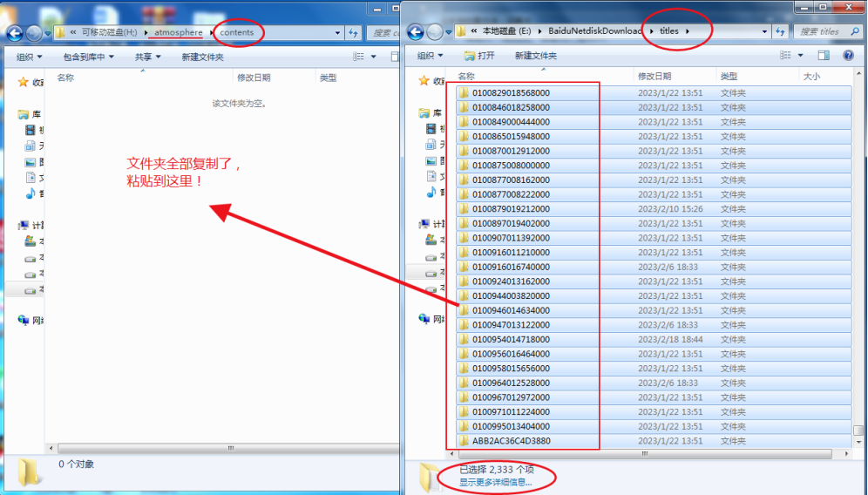The width and height of the screenshot is (868, 495).
Task: Open view options dropdown arrow in titles window
Action: (803, 56)
